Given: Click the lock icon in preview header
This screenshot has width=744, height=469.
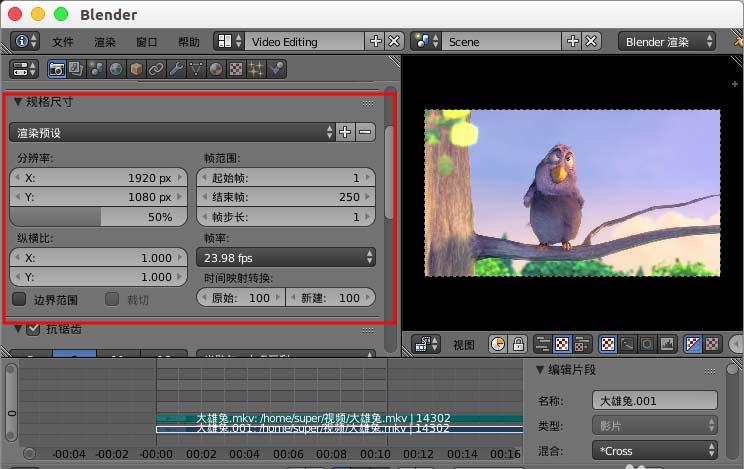Looking at the screenshot, I should coord(518,344).
